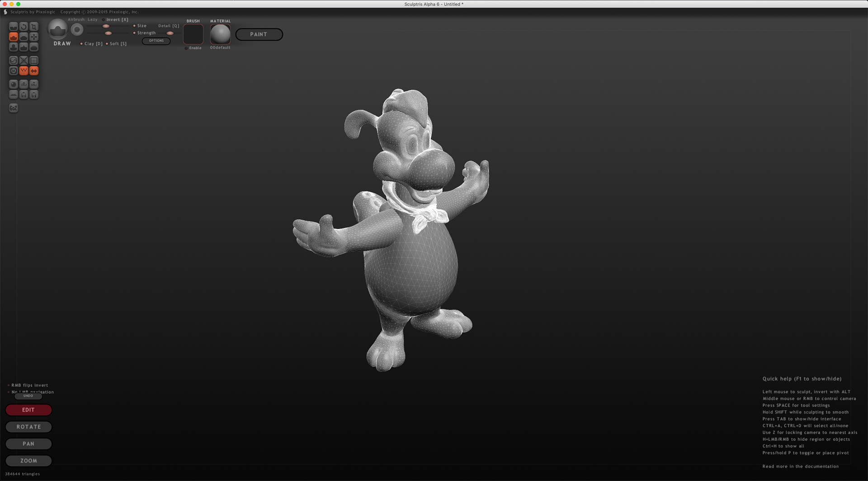Click the red EDIT button

coord(28,410)
